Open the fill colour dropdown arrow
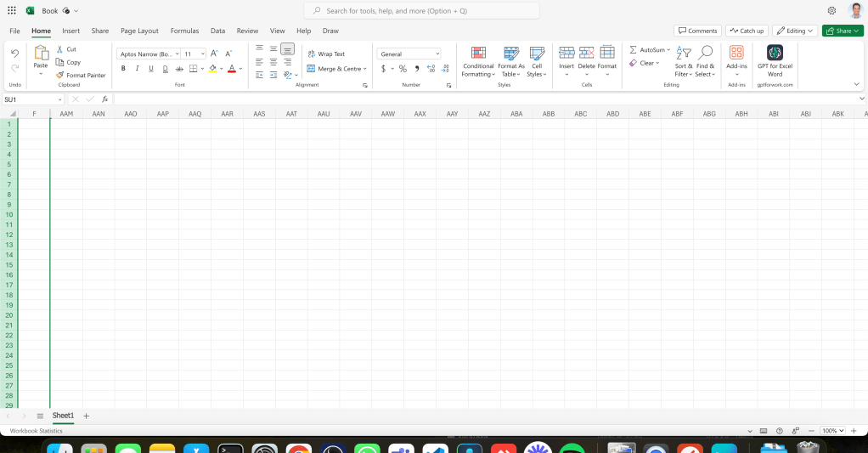The width and height of the screenshot is (868, 453). tap(222, 69)
